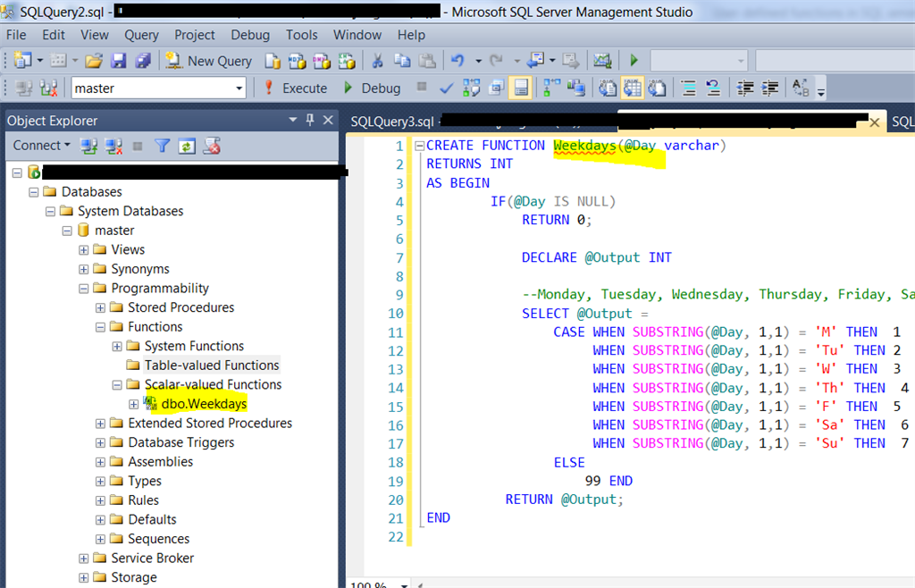Viewport: 915px width, 588px height.
Task: Click the Display Estimated Execution Plan icon
Action: (x=471, y=87)
